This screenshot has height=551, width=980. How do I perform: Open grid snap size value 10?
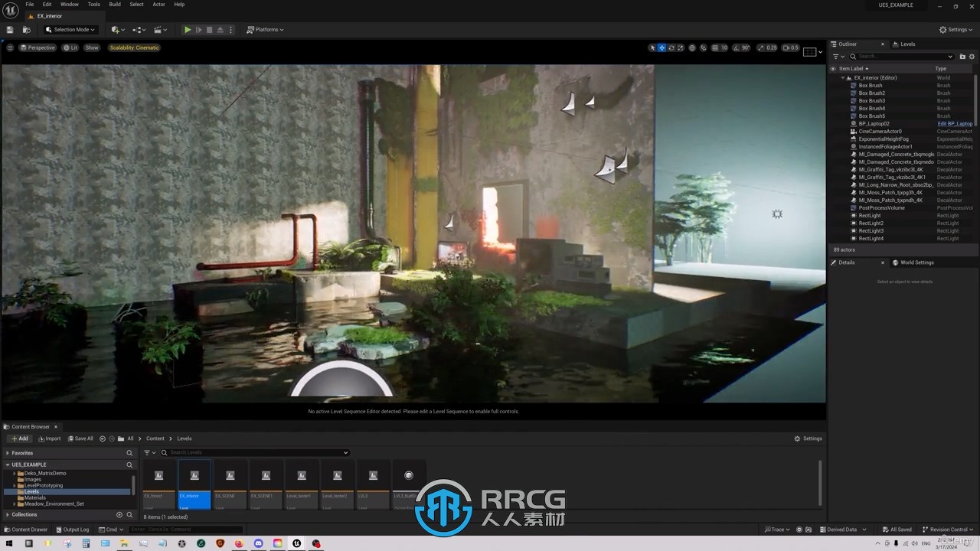[724, 47]
